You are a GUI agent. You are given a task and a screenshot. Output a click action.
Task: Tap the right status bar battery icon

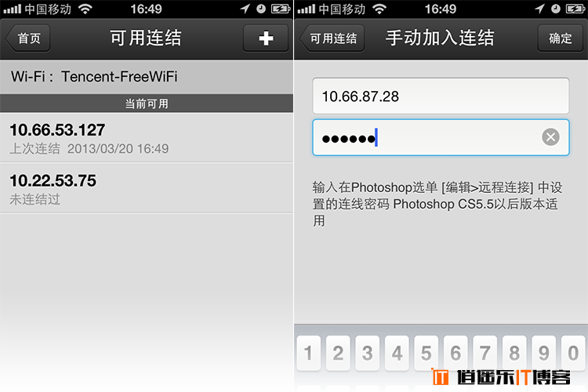575,9
